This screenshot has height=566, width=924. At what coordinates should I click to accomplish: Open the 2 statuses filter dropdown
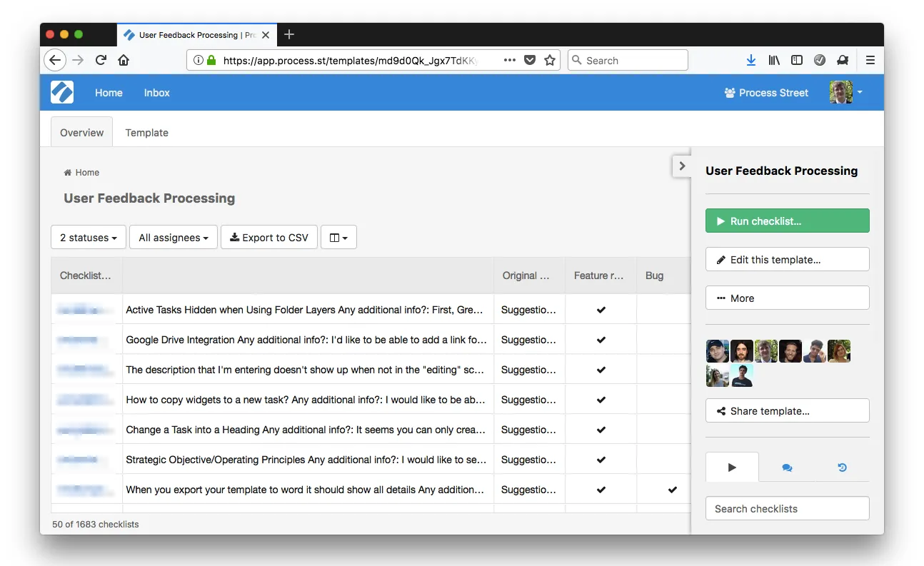pyautogui.click(x=89, y=238)
